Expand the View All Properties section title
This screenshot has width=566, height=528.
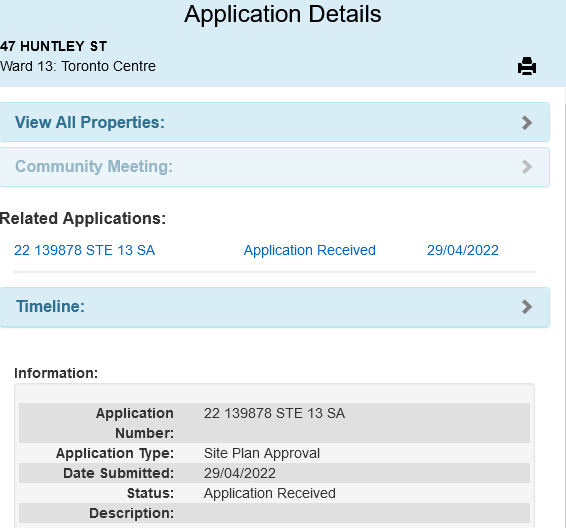pos(90,122)
